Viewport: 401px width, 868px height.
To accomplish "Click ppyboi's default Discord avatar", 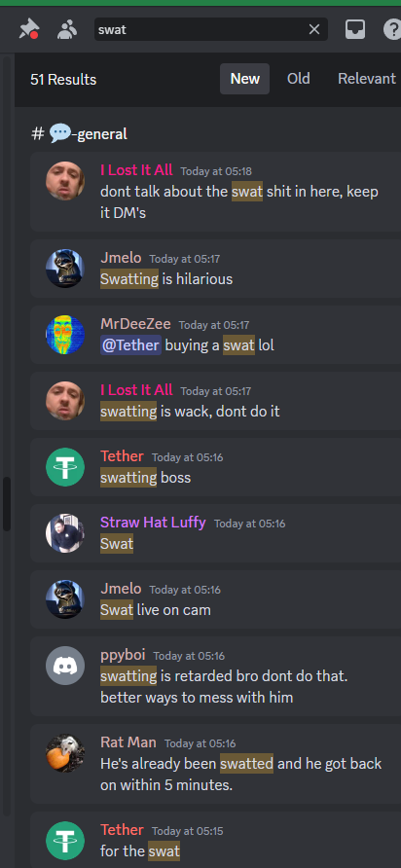I will click(x=65, y=666).
